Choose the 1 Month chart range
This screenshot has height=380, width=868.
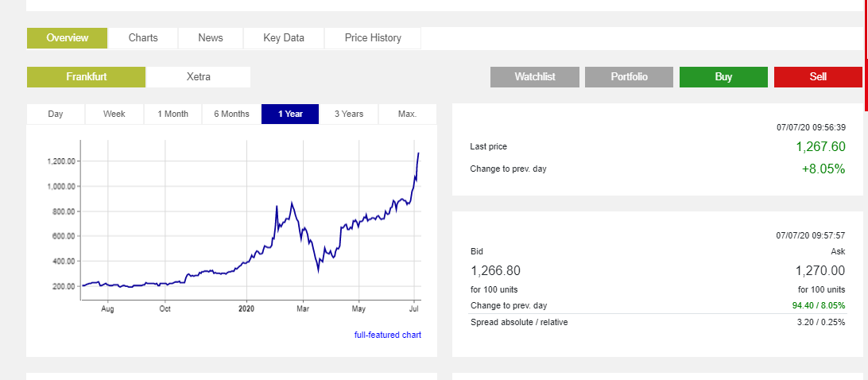[173, 114]
